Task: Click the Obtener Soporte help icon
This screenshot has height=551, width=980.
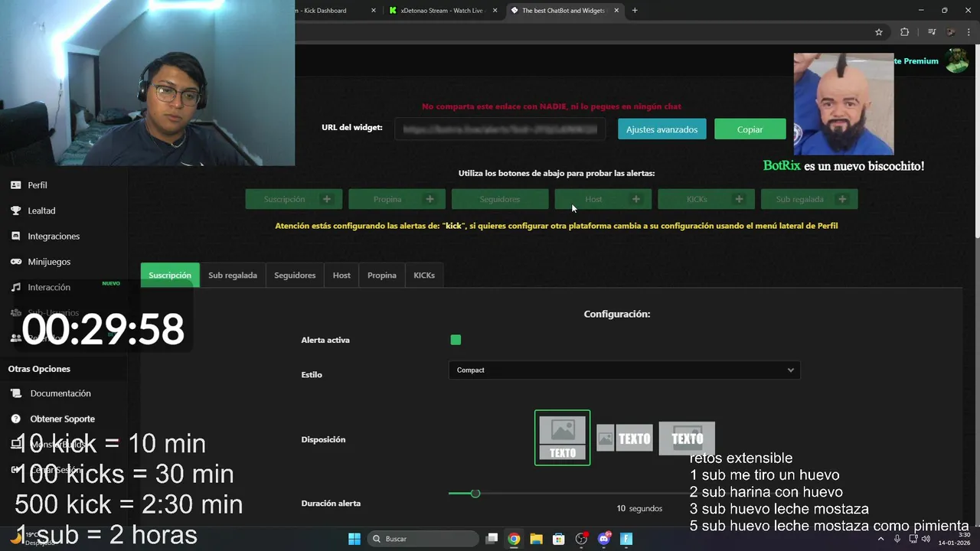Action: 15,419
